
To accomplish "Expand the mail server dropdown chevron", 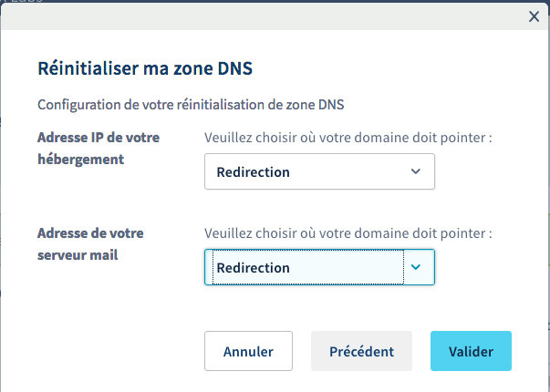I will click(416, 267).
